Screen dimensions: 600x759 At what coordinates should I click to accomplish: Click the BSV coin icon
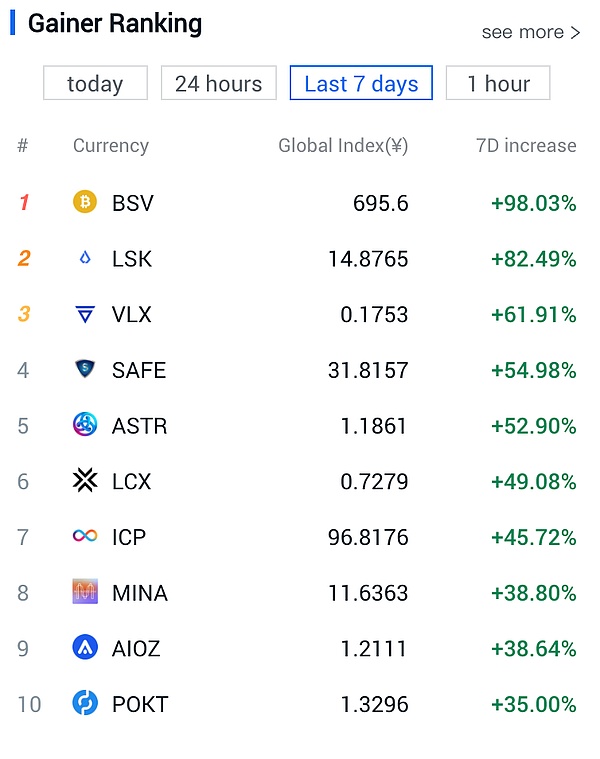85,203
